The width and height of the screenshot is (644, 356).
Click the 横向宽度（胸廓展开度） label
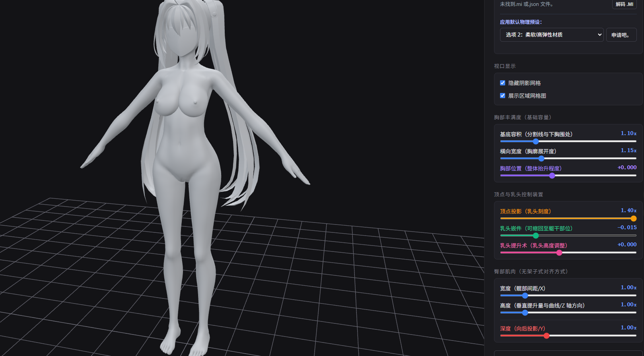point(528,152)
